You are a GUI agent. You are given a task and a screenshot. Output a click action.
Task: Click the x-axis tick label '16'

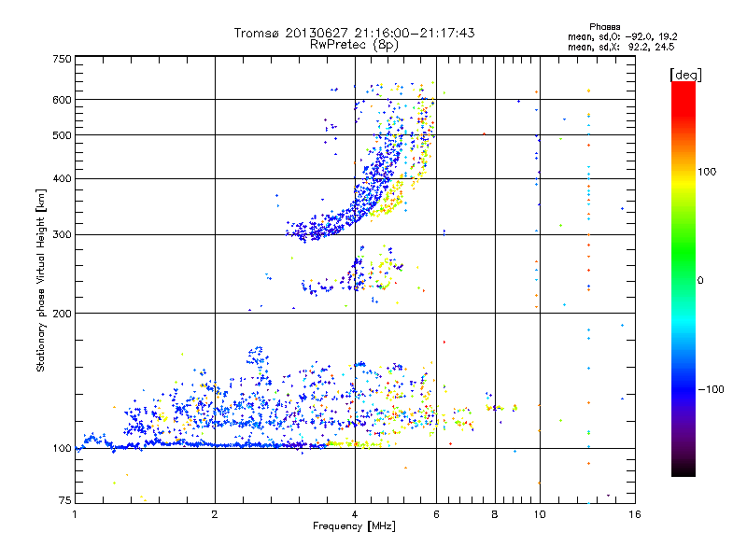(635, 514)
